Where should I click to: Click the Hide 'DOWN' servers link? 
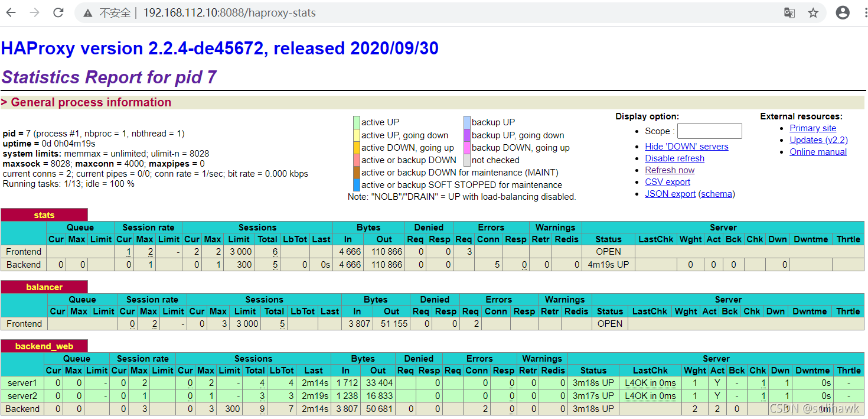coord(686,147)
